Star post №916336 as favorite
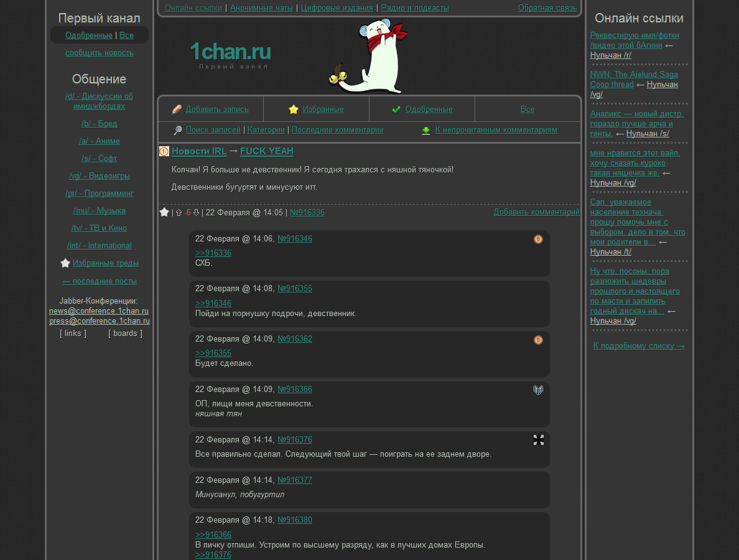Image resolution: width=739 pixels, height=560 pixels. (164, 212)
